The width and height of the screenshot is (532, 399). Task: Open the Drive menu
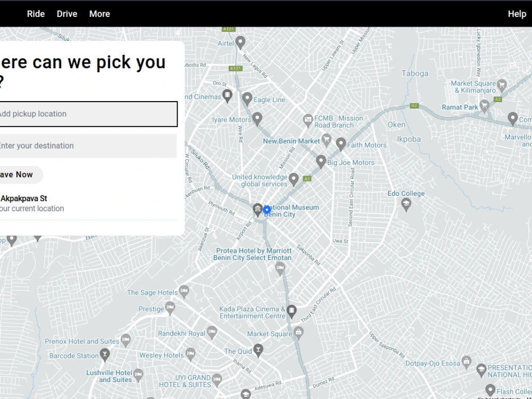pos(67,14)
